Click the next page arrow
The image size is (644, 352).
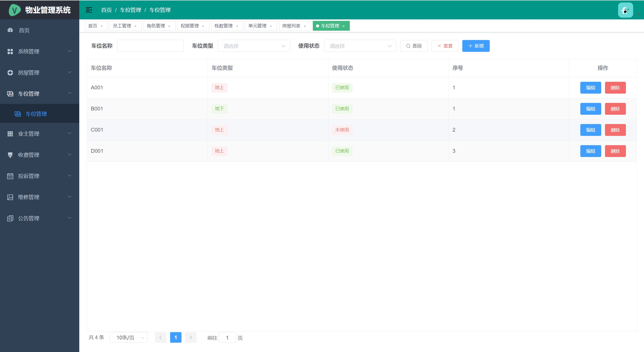click(x=191, y=337)
